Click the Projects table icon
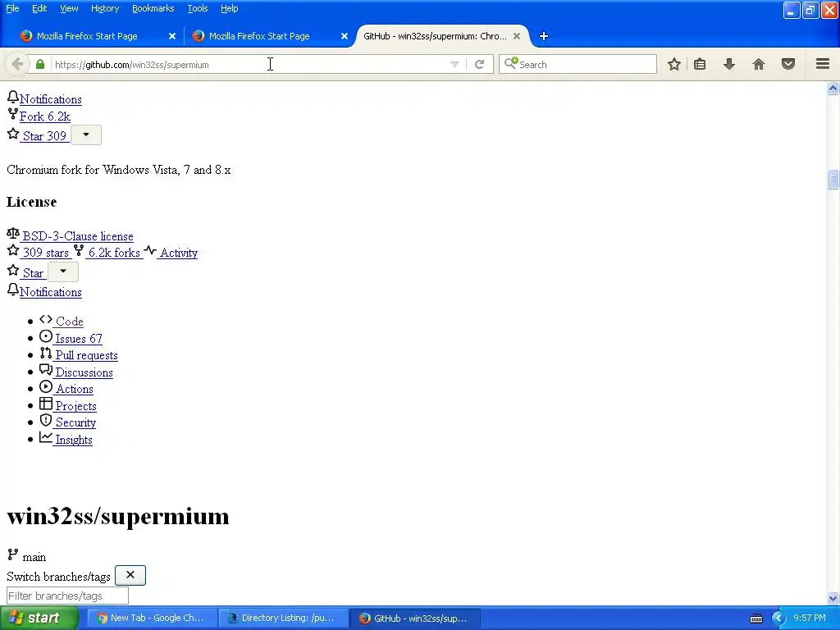Viewport: 840px width, 630px height. (x=46, y=404)
